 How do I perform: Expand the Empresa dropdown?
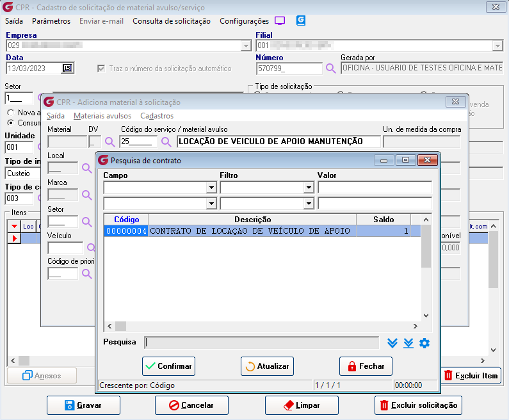point(246,45)
